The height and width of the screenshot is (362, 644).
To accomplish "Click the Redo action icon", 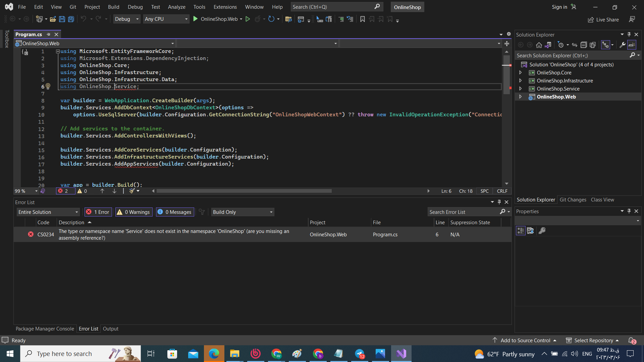I will [x=98, y=19].
